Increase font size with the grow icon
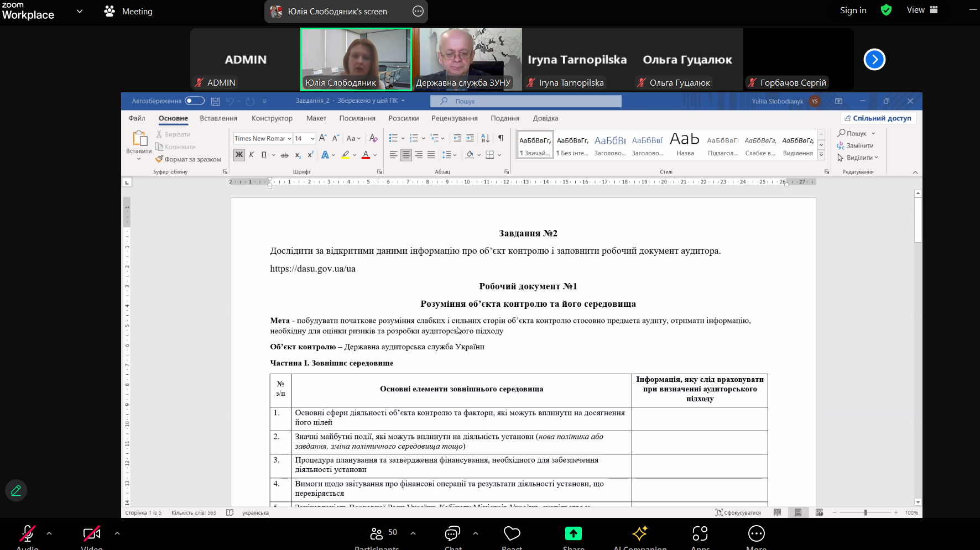The image size is (980, 550). (323, 138)
